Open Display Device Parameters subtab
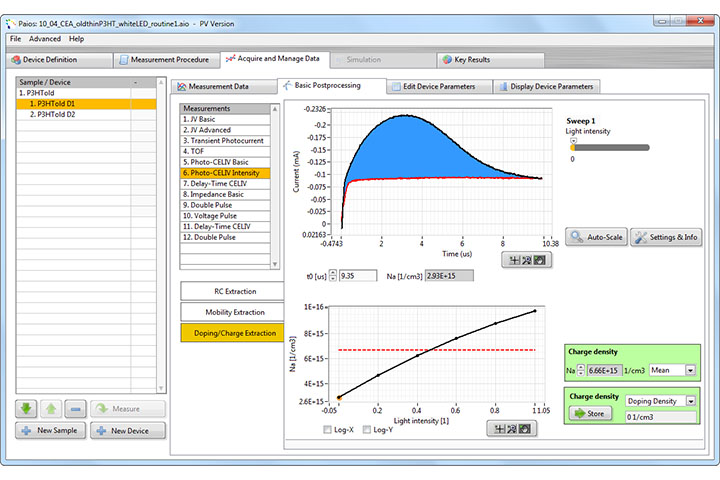 546,86
